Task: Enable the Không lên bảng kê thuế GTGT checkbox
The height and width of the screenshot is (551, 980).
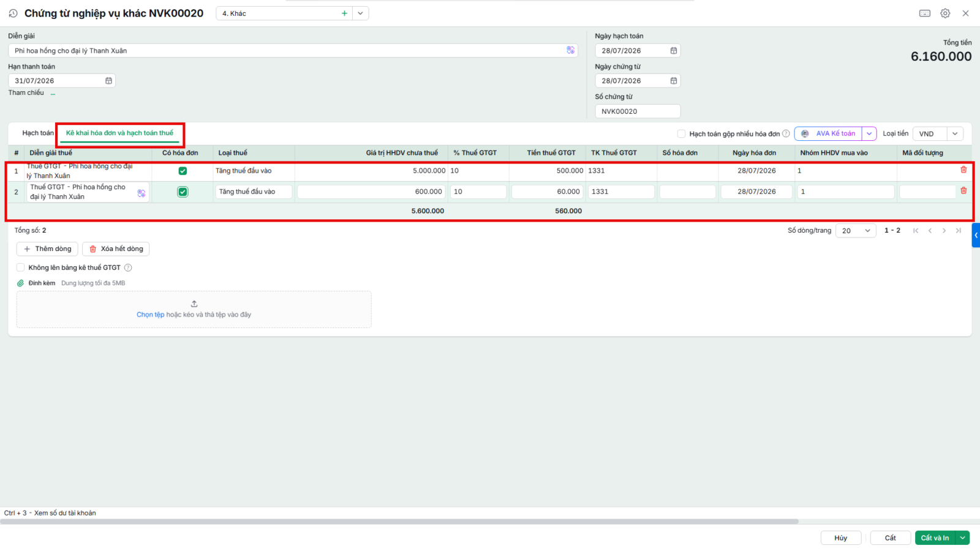Action: pyautogui.click(x=21, y=268)
